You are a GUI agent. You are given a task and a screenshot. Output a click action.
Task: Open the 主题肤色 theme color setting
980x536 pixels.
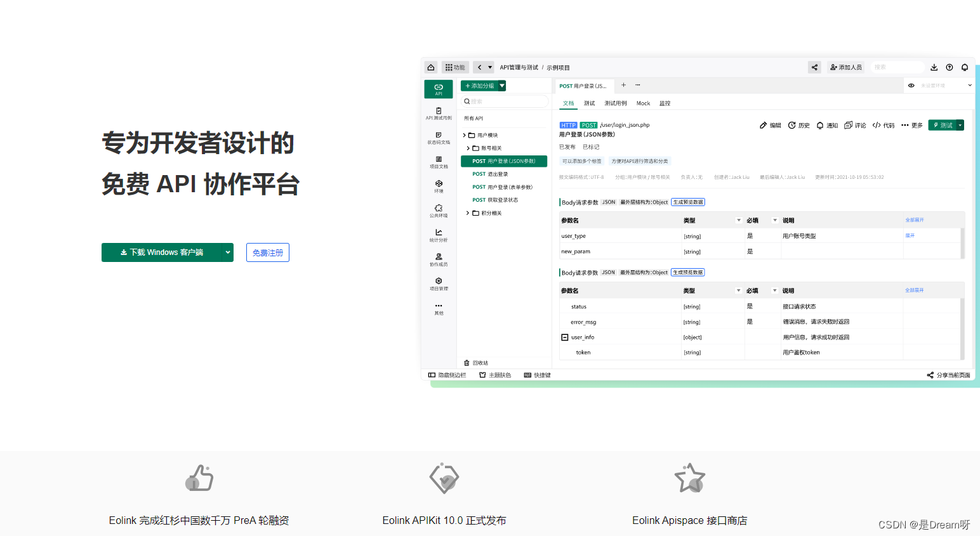[x=495, y=374]
